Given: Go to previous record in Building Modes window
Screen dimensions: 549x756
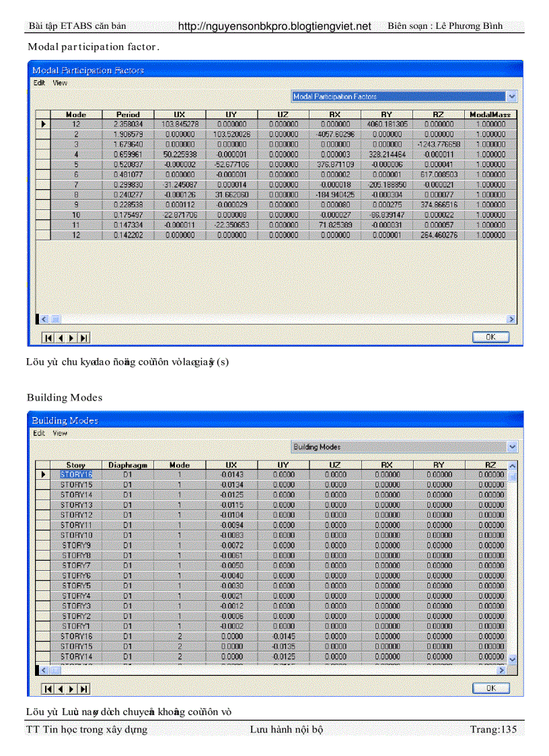Looking at the screenshot, I should click(60, 688).
